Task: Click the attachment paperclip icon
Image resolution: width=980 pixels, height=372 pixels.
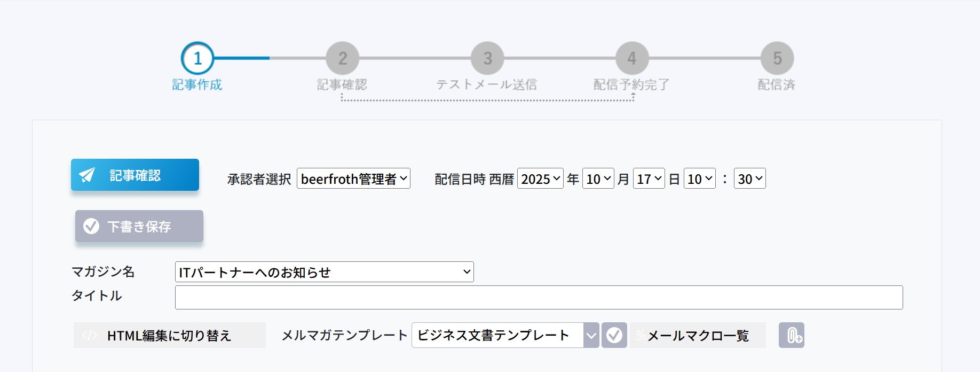Action: (x=792, y=335)
